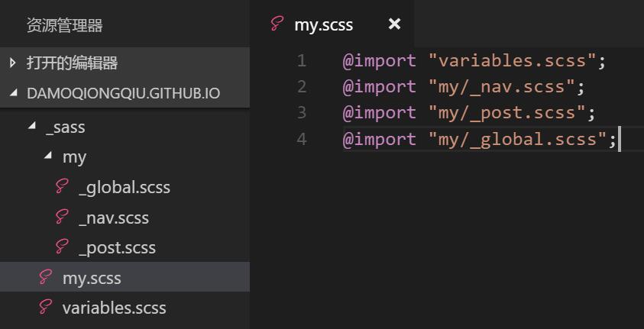Click the 资源管理器 panel title
Viewport: 644px width, 329px height.
coord(64,25)
